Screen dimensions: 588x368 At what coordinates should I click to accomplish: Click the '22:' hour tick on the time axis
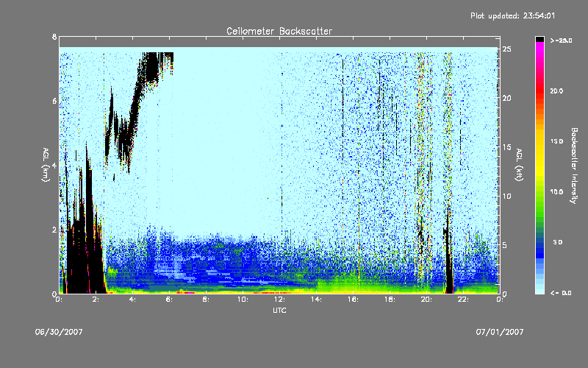(x=463, y=300)
